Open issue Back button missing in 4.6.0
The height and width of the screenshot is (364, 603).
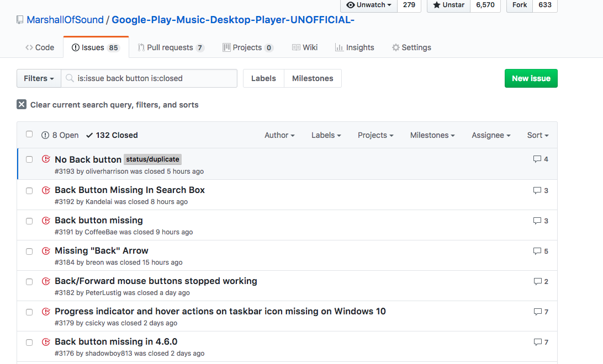(x=116, y=342)
